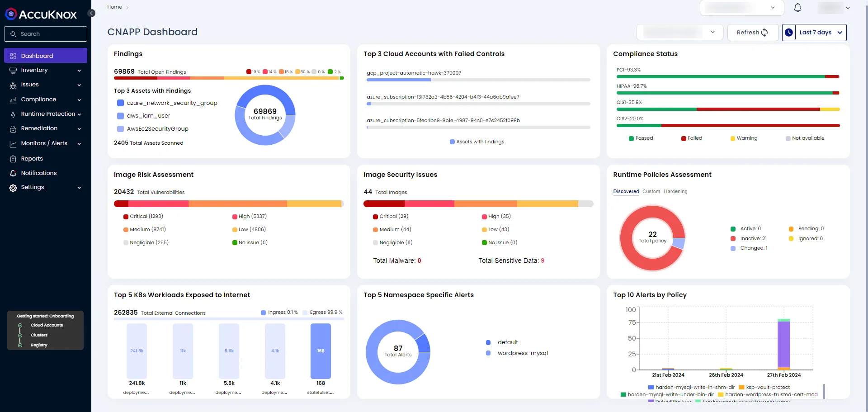Toggle harden-mysql-write-in-shm-dir legend entry

tap(691, 387)
